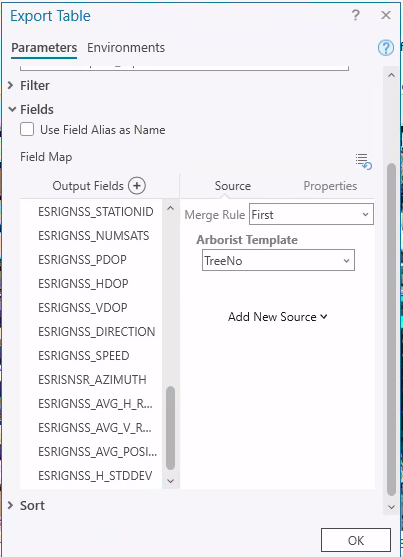Switch to the Environments tab
The image size is (403, 557).
126,48
